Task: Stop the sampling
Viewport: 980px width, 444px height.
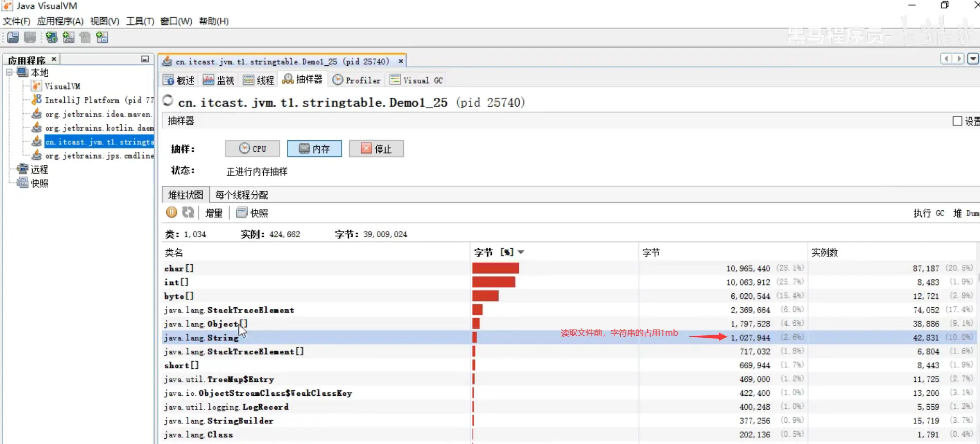Action: [x=376, y=149]
